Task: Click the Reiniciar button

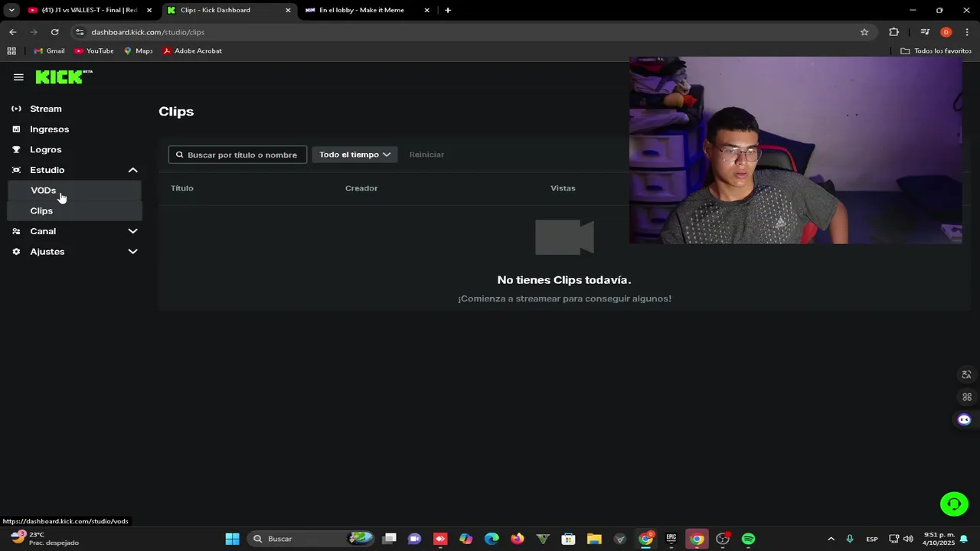Action: [426, 155]
